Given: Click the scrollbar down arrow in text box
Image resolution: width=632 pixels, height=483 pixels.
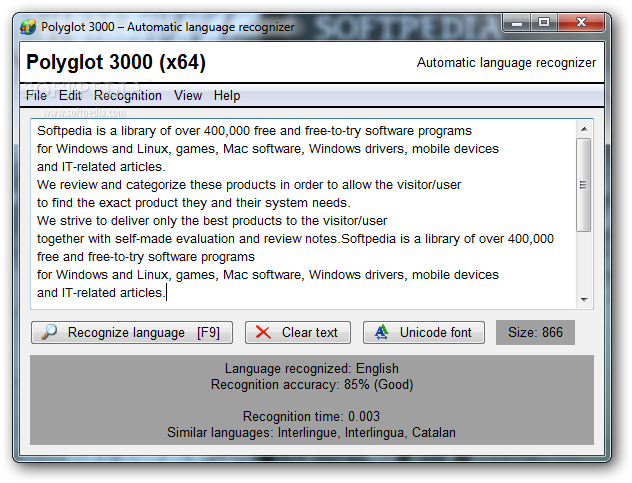Looking at the screenshot, I should click(584, 300).
